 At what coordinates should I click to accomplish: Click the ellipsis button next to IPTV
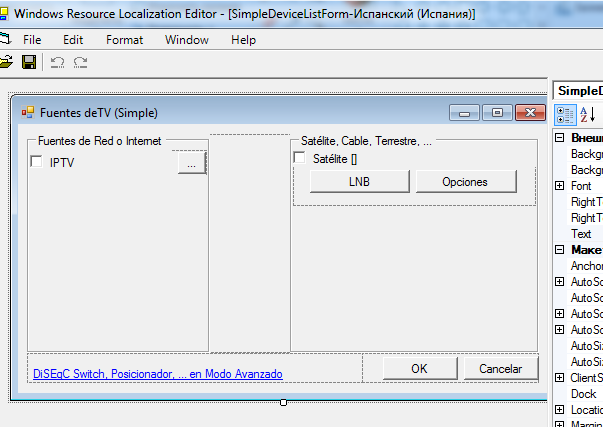[x=191, y=163]
